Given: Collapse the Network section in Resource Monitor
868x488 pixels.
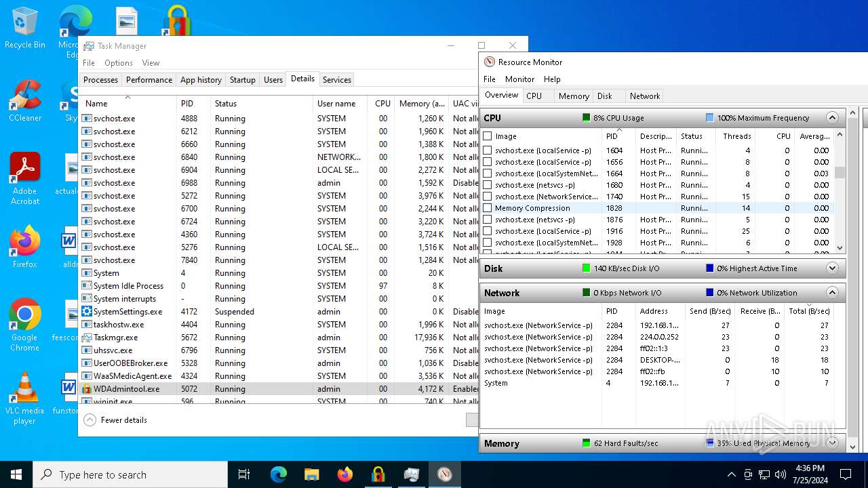Looking at the screenshot, I should point(832,293).
